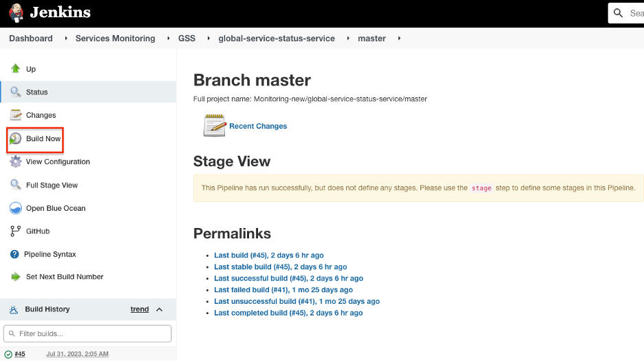Viewport: 644px width, 361px height.
Task: Click the Build History weather icon
Action: (x=14, y=309)
